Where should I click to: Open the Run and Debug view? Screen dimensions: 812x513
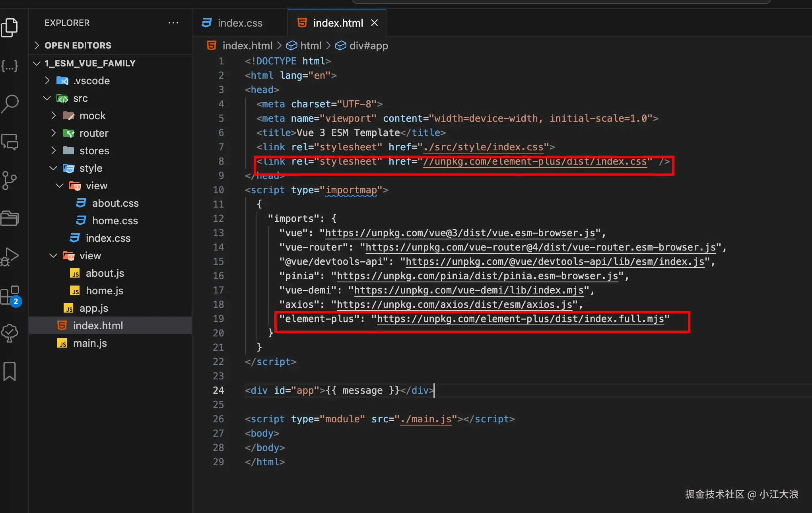(10, 256)
